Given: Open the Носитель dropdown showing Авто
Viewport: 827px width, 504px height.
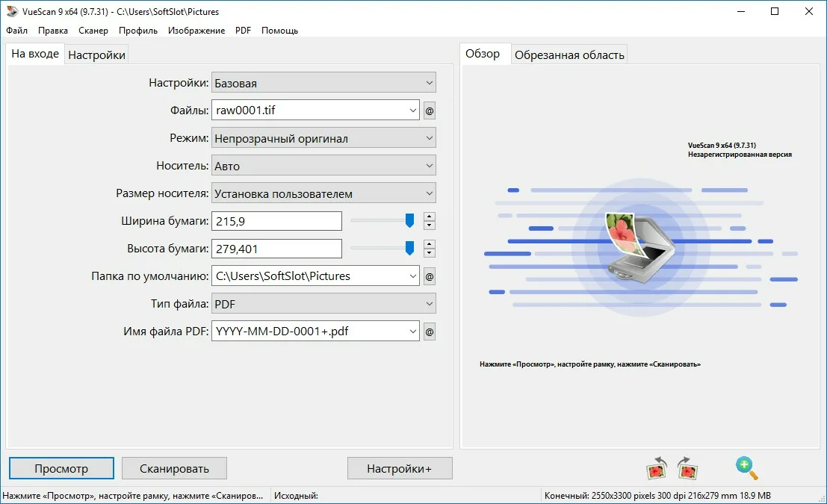Looking at the screenshot, I should pyautogui.click(x=323, y=166).
